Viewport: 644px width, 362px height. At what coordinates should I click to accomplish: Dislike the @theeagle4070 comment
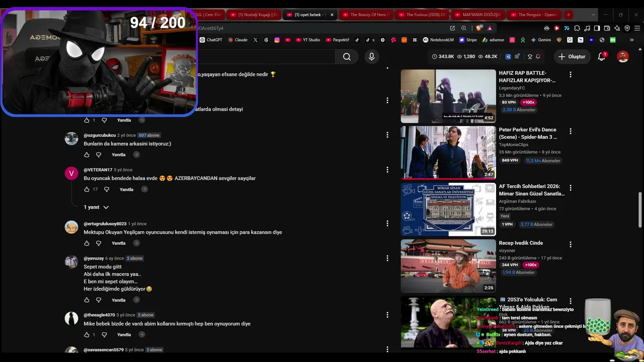[104, 335]
